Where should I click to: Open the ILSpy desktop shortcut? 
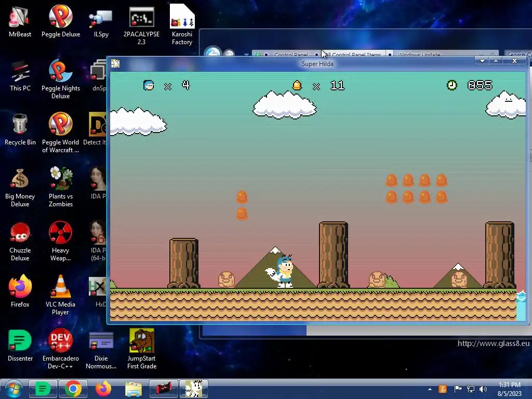[x=101, y=21]
